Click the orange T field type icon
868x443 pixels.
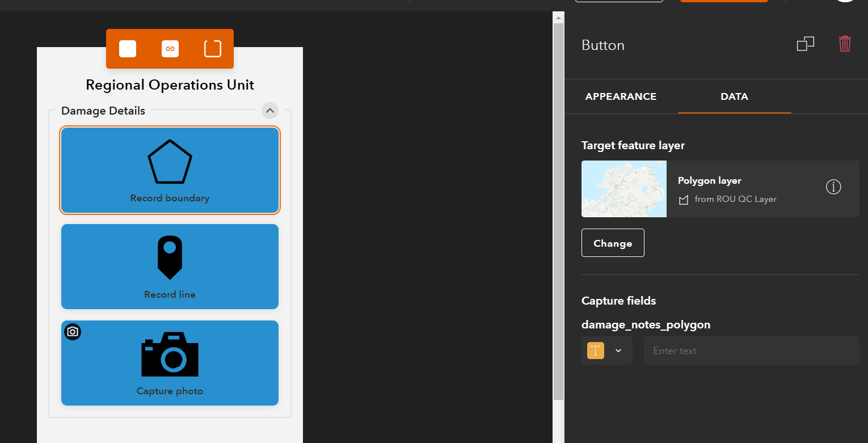pos(595,351)
